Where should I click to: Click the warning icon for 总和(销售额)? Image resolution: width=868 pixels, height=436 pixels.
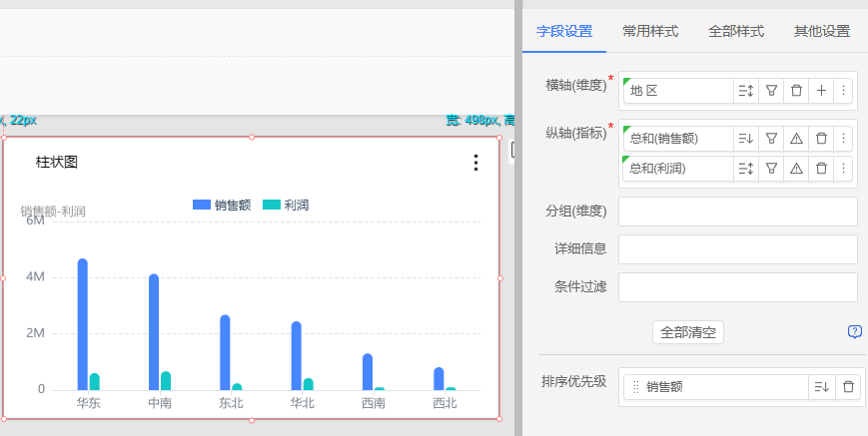(x=796, y=139)
